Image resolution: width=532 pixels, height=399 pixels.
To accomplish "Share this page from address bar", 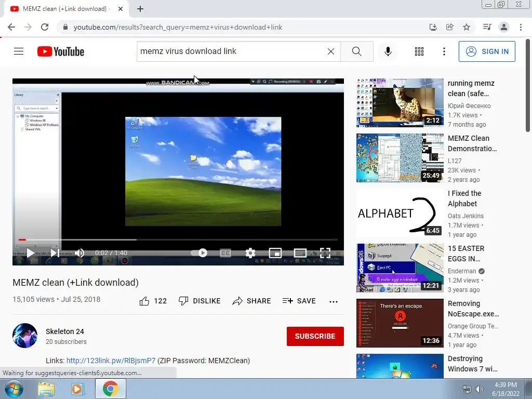I will point(450,27).
